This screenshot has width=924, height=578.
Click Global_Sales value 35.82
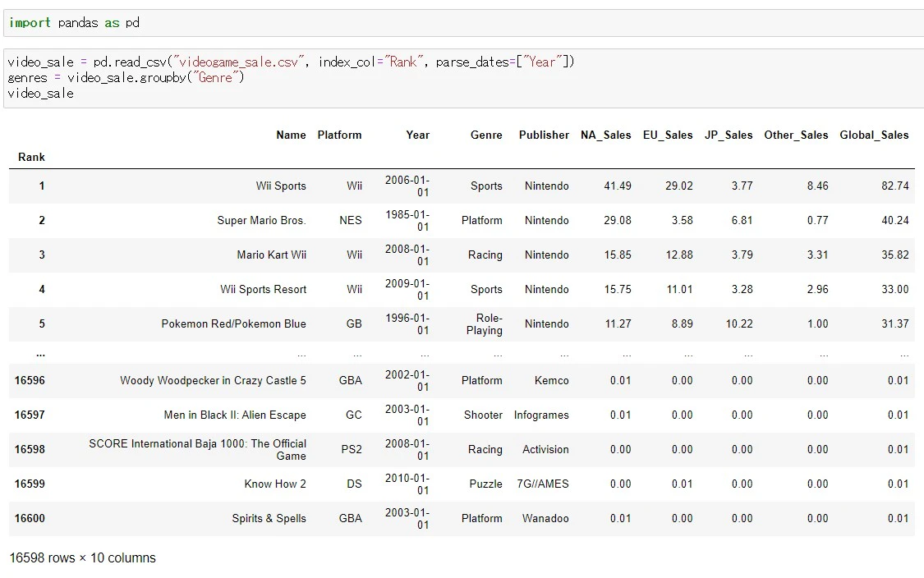(x=895, y=255)
